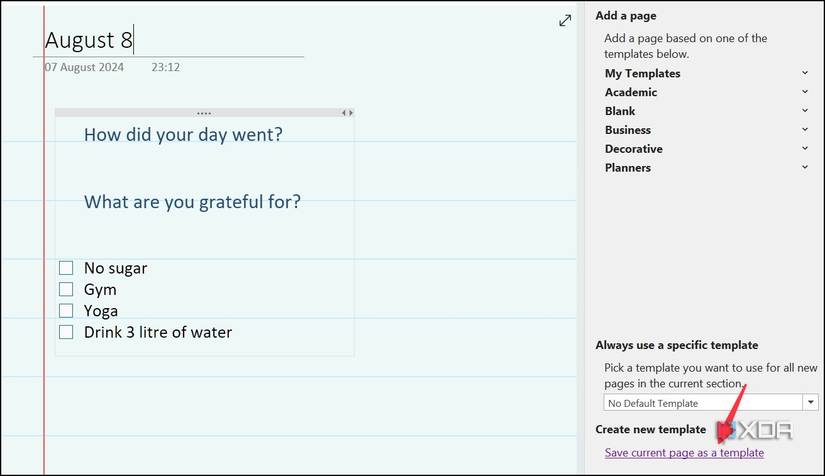Screen dimensions: 825x476
Task: Check the Drink 3 litre of water box
Action: pos(66,332)
